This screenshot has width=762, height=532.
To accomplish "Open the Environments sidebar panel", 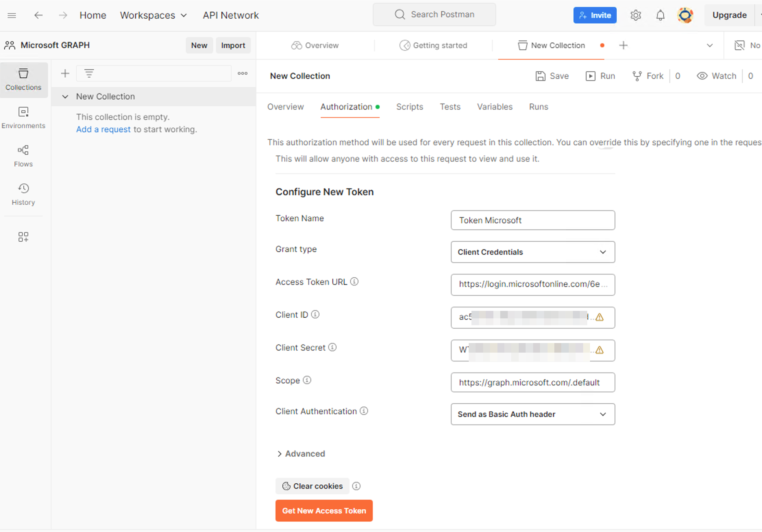I will 23,117.
